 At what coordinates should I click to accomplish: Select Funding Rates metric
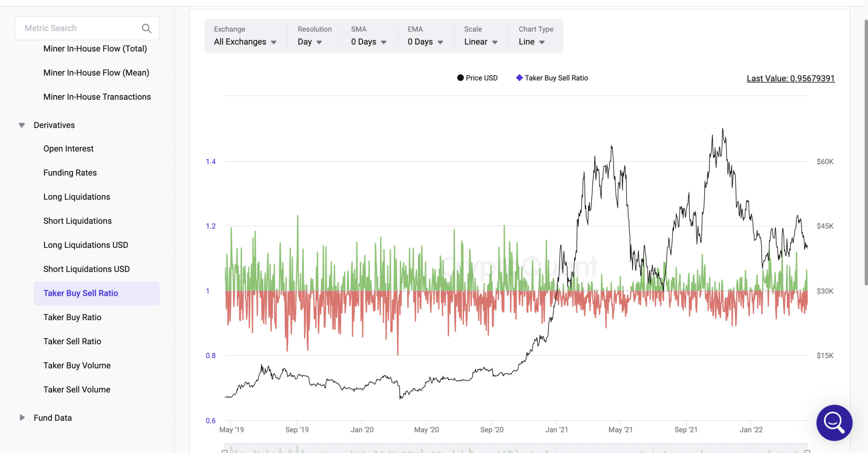70,172
